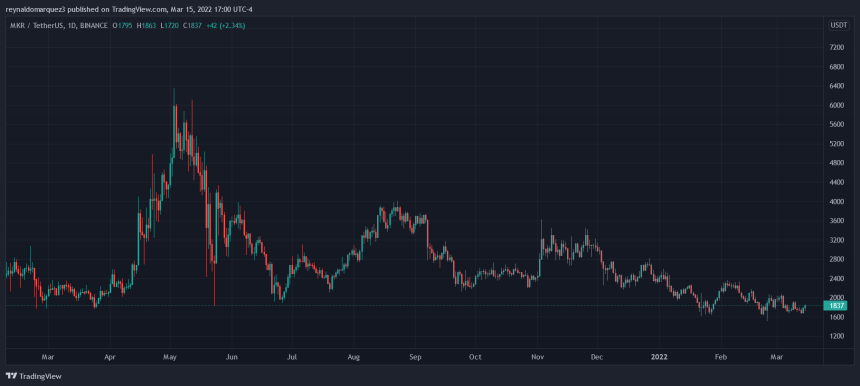
Task: Click the 5600 price axis label
Action: (x=836, y=124)
